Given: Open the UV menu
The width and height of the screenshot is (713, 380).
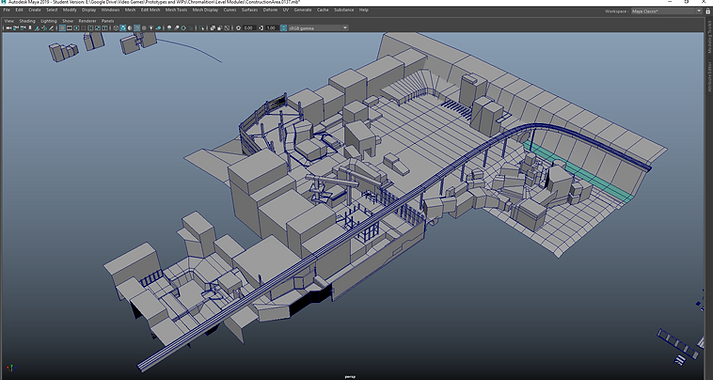Looking at the screenshot, I should (286, 10).
